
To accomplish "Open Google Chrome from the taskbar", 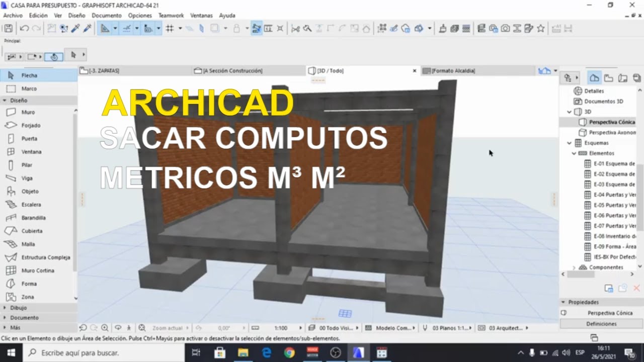I will coord(289,353).
